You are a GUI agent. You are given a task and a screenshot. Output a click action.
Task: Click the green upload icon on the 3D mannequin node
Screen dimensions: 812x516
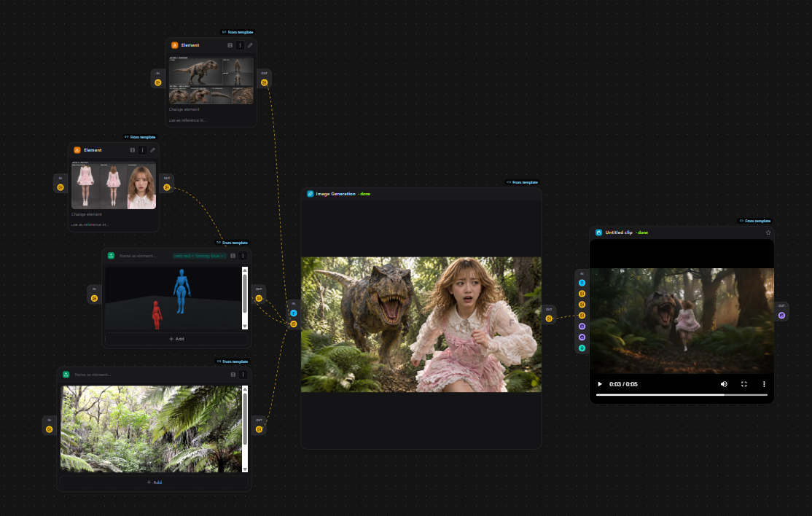tap(111, 256)
